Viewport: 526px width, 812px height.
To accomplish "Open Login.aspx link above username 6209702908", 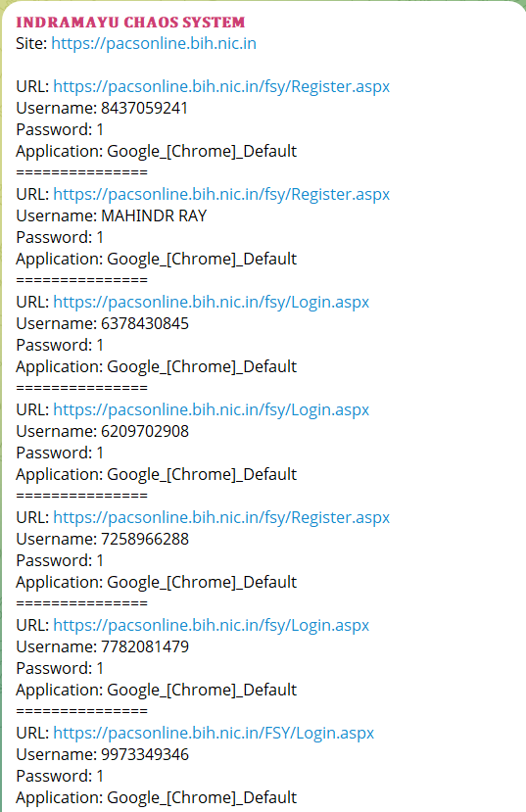I will click(212, 409).
